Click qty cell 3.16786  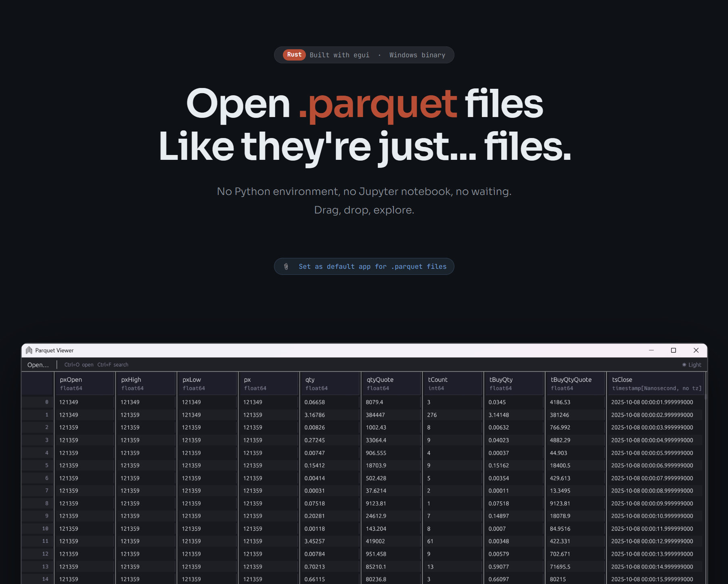click(x=315, y=415)
